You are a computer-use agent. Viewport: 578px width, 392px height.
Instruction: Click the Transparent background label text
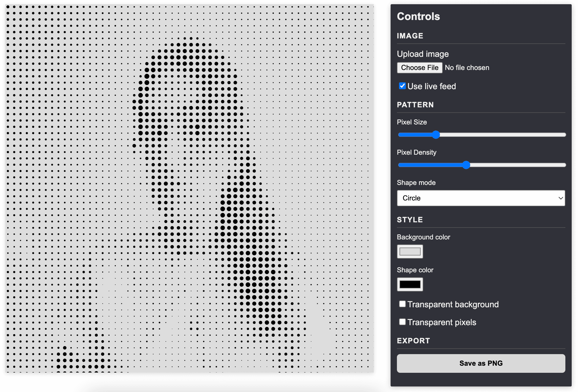(x=453, y=304)
